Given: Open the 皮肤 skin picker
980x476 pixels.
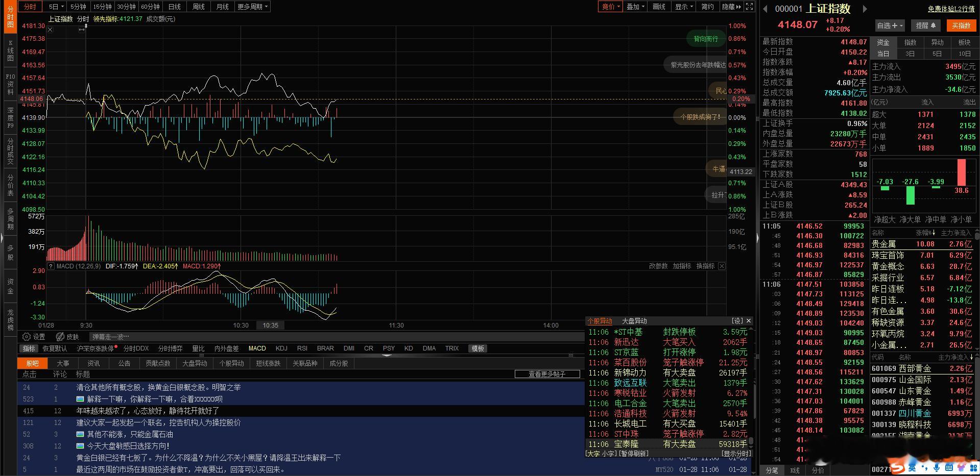Looking at the screenshot, I should [x=67, y=337].
